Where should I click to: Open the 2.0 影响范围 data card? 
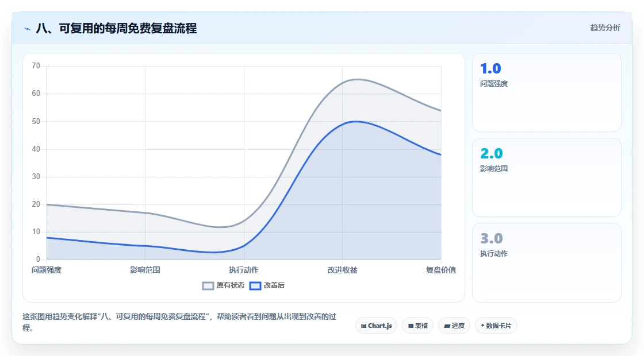pyautogui.click(x=547, y=177)
